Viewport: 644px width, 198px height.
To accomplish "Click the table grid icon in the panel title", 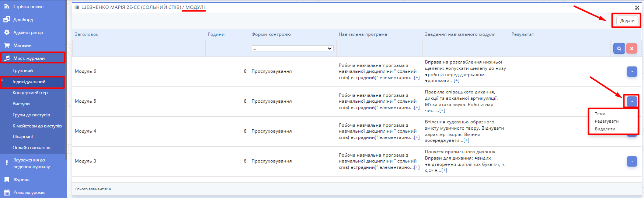I will 77,7.
